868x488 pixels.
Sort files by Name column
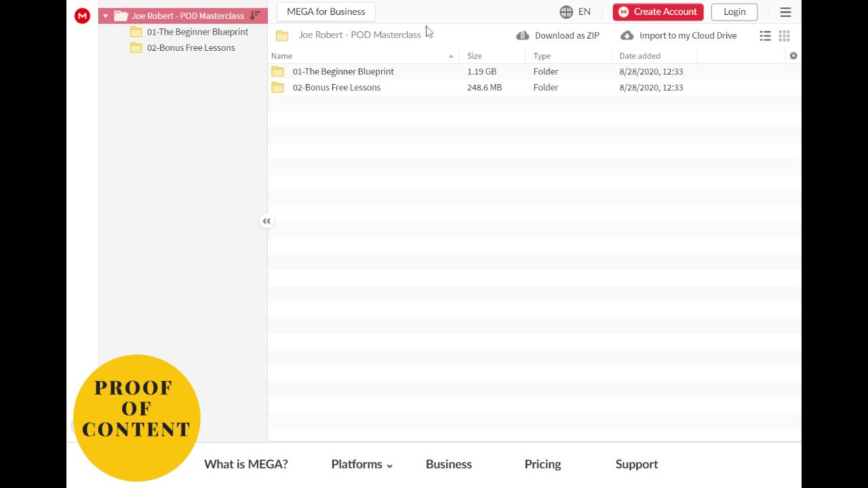(282, 56)
